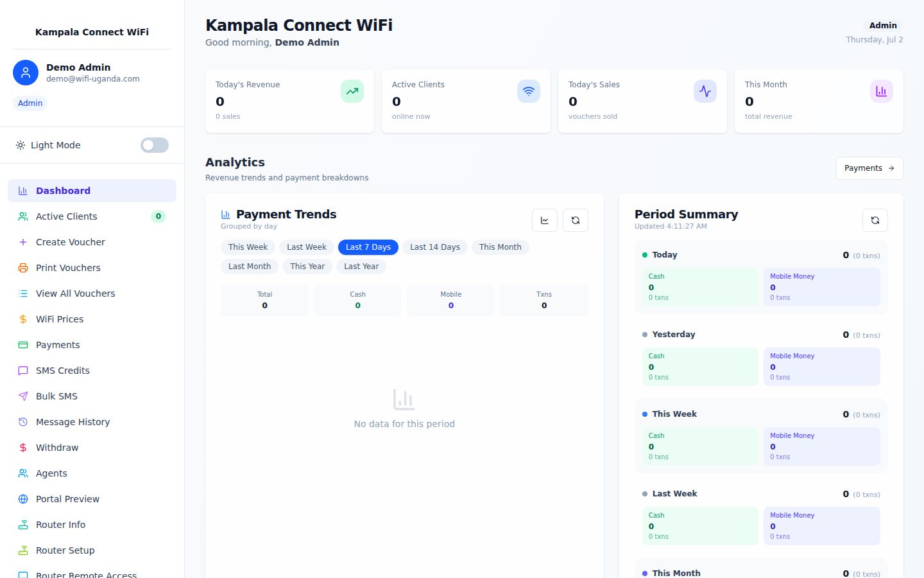The height and width of the screenshot is (578, 924).
Task: Go to Create Voucher
Action: click(x=92, y=242)
